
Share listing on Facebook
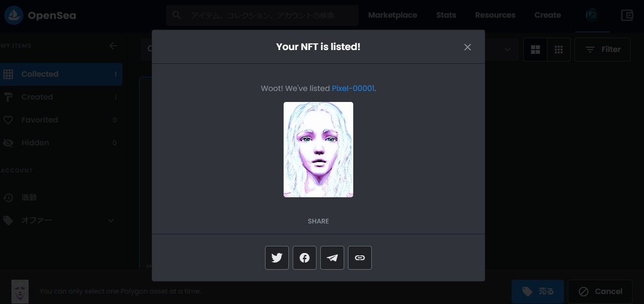click(305, 258)
